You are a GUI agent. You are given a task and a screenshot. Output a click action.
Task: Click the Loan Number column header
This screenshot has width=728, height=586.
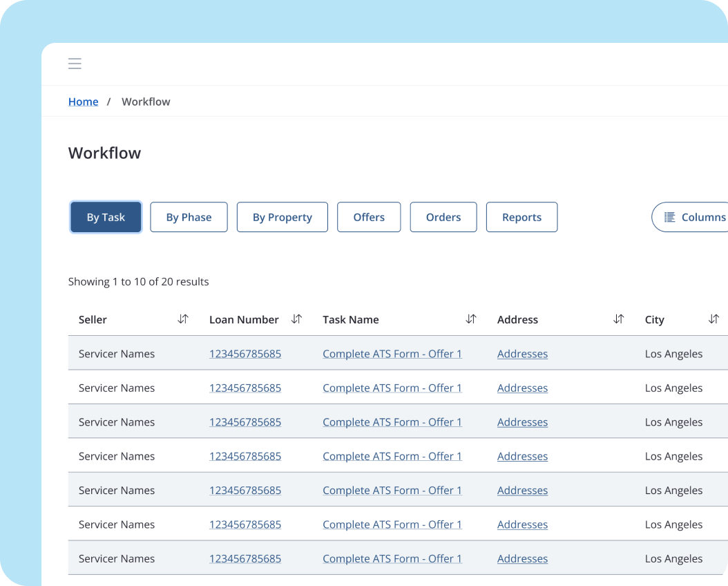244,319
